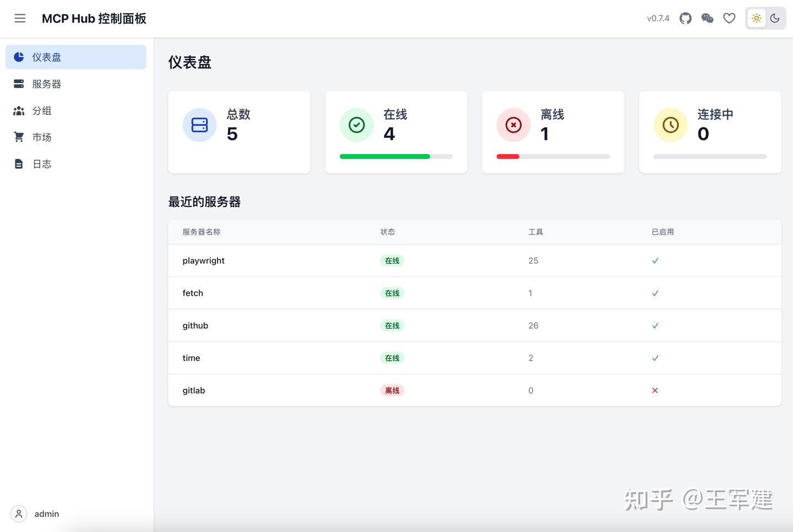793x532 pixels.
Task: Click the 离线 badge of gitlab row
Action: (x=392, y=390)
